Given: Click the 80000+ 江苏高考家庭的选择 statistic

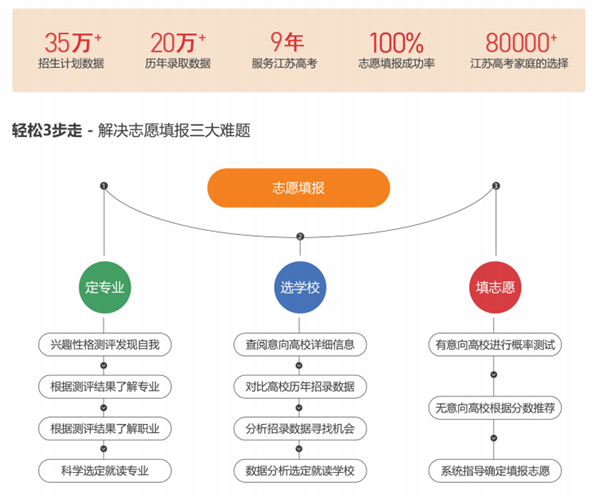Looking at the screenshot, I should tap(520, 50).
